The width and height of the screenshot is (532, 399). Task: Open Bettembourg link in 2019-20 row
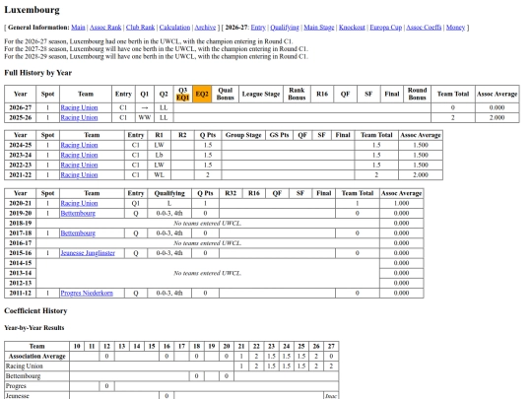[78, 213]
